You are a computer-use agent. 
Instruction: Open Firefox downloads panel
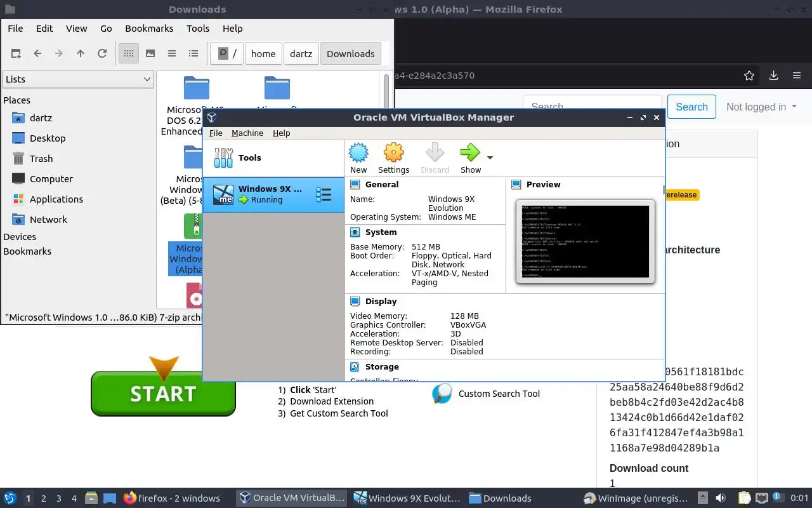773,76
